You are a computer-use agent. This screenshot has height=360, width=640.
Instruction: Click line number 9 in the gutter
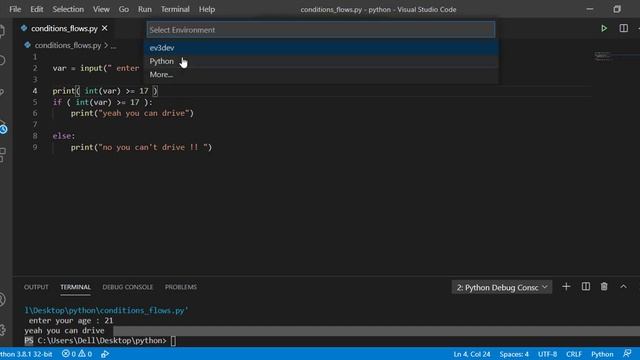pyautogui.click(x=35, y=147)
